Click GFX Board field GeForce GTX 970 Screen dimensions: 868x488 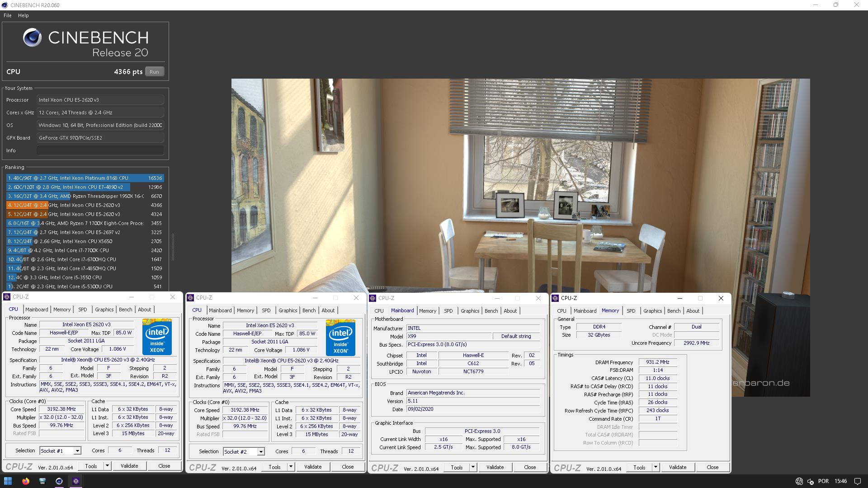click(x=100, y=138)
